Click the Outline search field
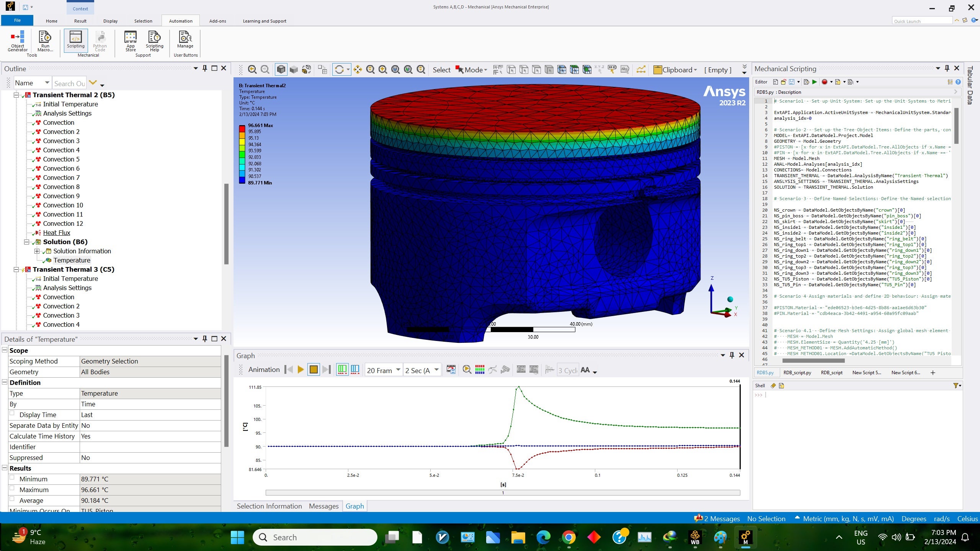 [69, 83]
